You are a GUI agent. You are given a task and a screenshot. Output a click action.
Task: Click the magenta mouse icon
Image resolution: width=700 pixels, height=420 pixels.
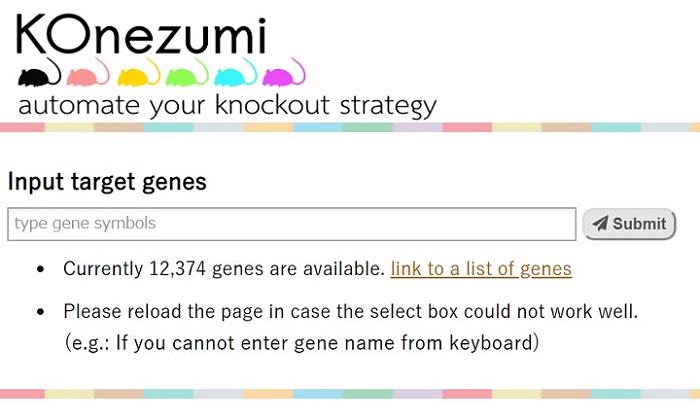pyautogui.click(x=283, y=75)
